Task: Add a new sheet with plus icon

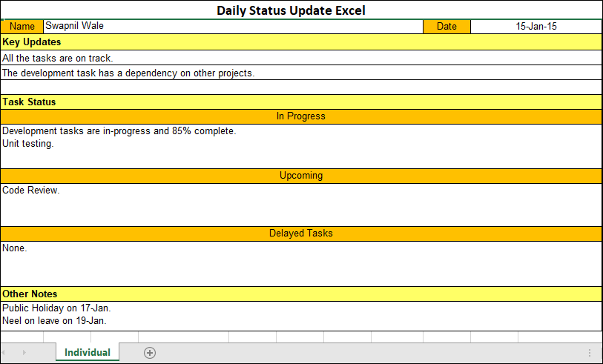Action: coord(150,352)
